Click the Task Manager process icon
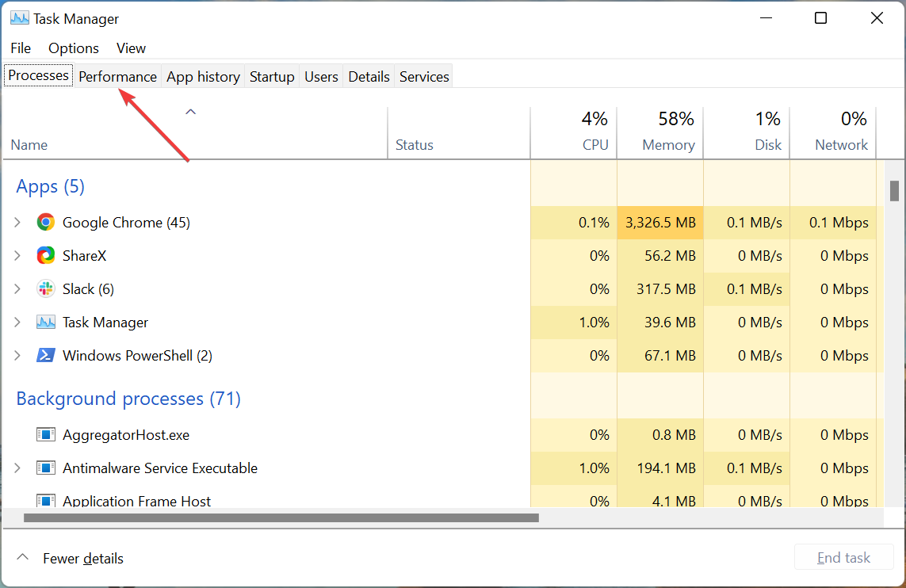This screenshot has width=906, height=588. click(x=46, y=323)
